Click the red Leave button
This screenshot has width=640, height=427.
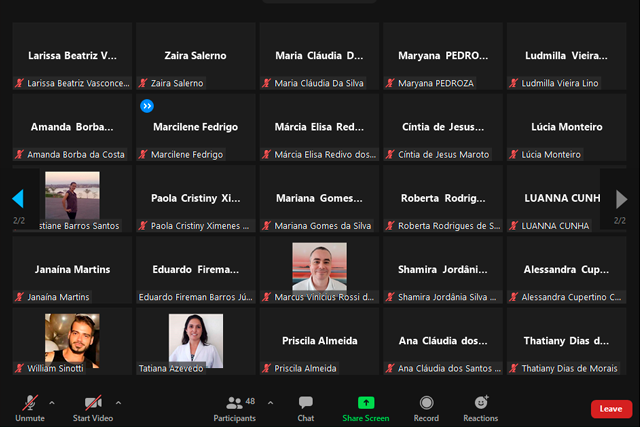(610, 408)
